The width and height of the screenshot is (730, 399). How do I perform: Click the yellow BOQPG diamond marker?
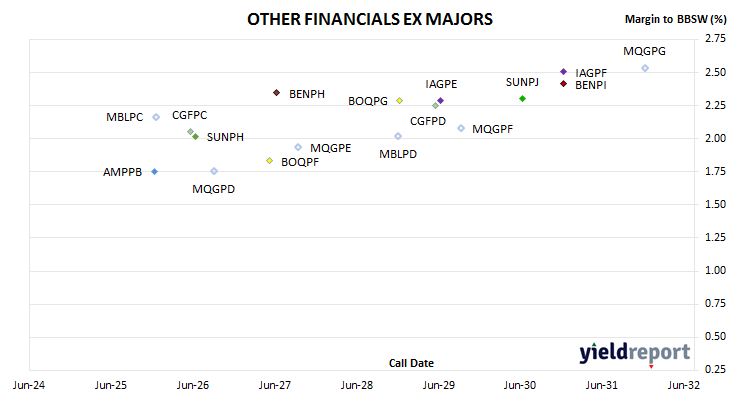pyautogui.click(x=399, y=101)
